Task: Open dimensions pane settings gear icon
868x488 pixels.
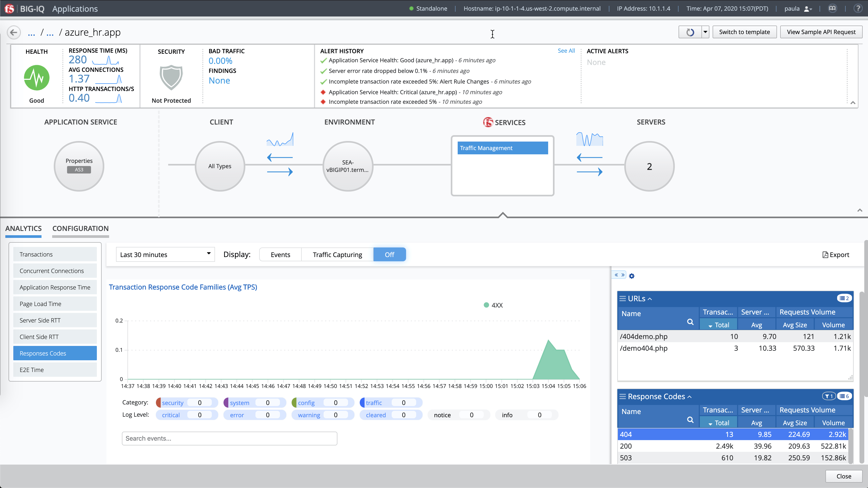Action: point(632,276)
